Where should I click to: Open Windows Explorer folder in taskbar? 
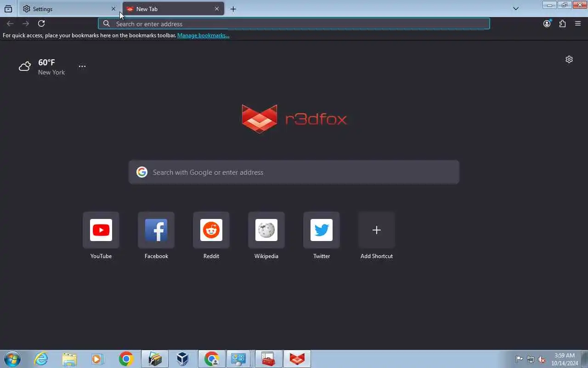click(69, 359)
